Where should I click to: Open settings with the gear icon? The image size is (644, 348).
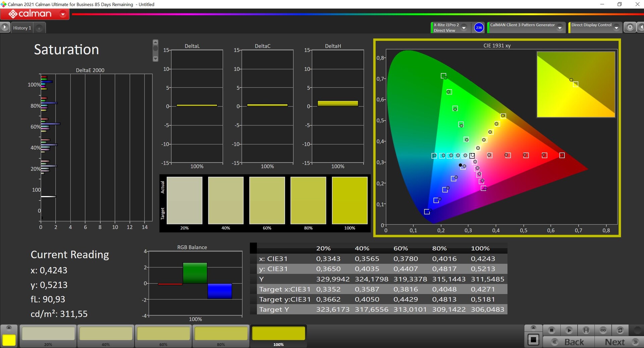pos(630,27)
